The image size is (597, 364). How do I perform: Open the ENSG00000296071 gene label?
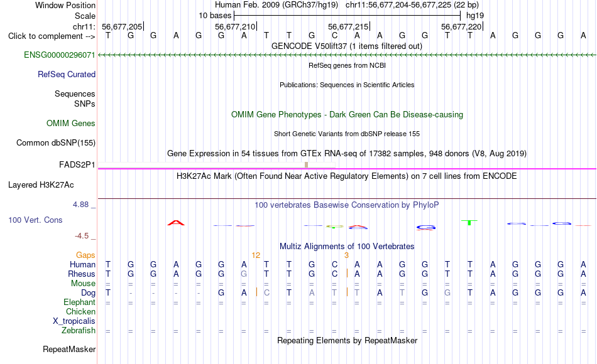(x=60, y=55)
